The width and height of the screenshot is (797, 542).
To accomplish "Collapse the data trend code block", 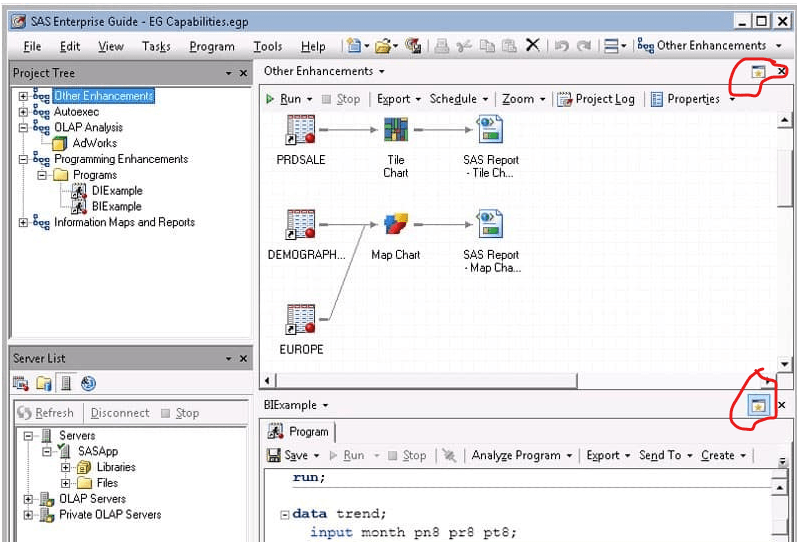I will [285, 515].
